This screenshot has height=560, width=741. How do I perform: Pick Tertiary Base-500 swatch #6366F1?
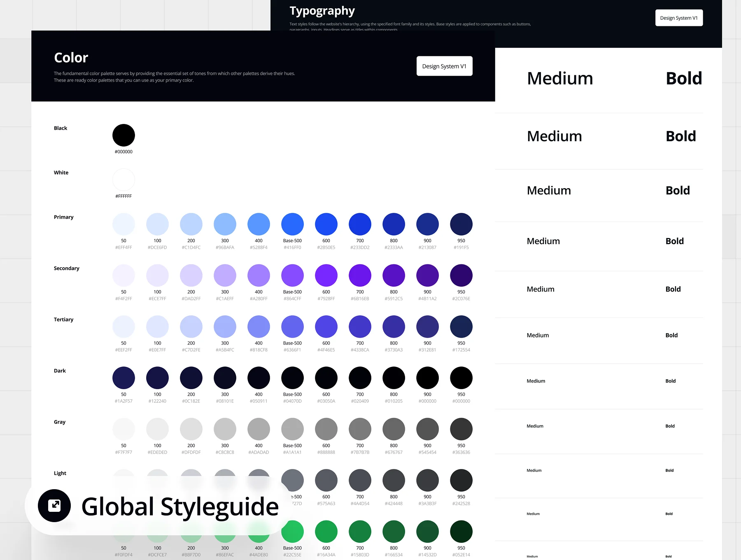click(292, 327)
